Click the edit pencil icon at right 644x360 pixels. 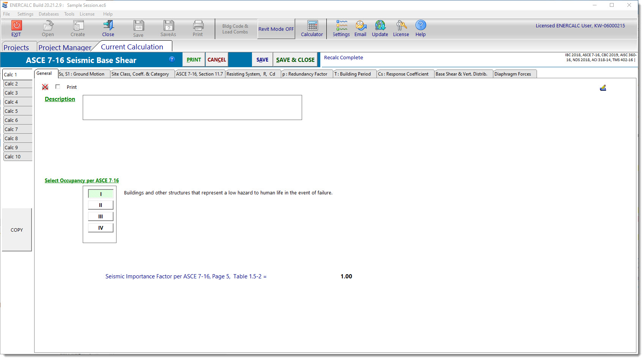point(603,88)
